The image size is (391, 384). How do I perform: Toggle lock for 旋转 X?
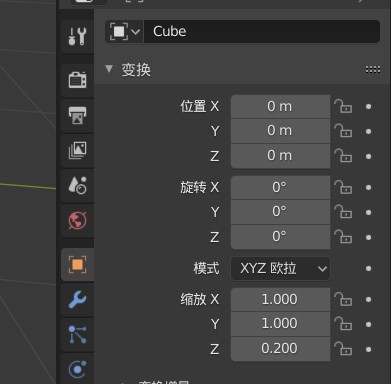click(x=343, y=188)
